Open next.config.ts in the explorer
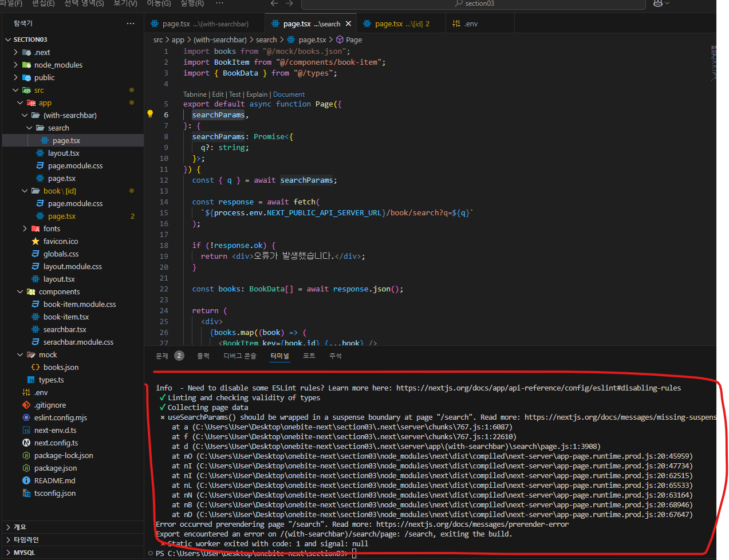Viewport: 729px width, 560px height. pyautogui.click(x=72, y=443)
